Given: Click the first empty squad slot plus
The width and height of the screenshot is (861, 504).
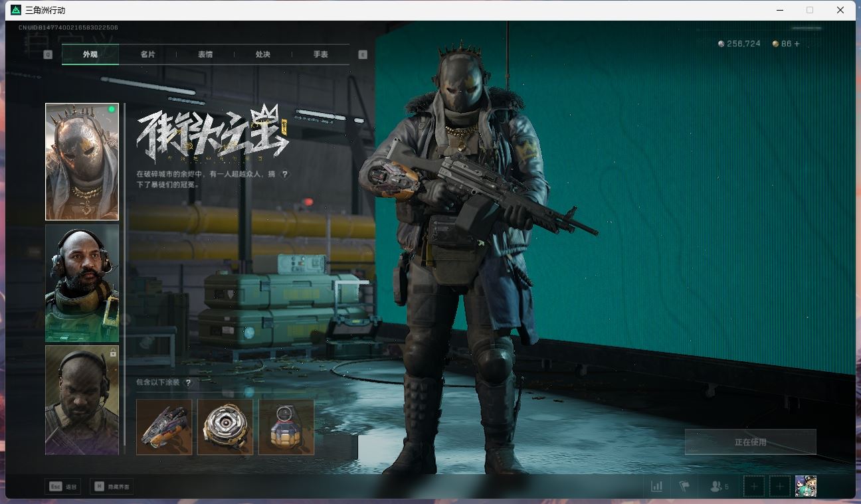Looking at the screenshot, I should coord(753,486).
